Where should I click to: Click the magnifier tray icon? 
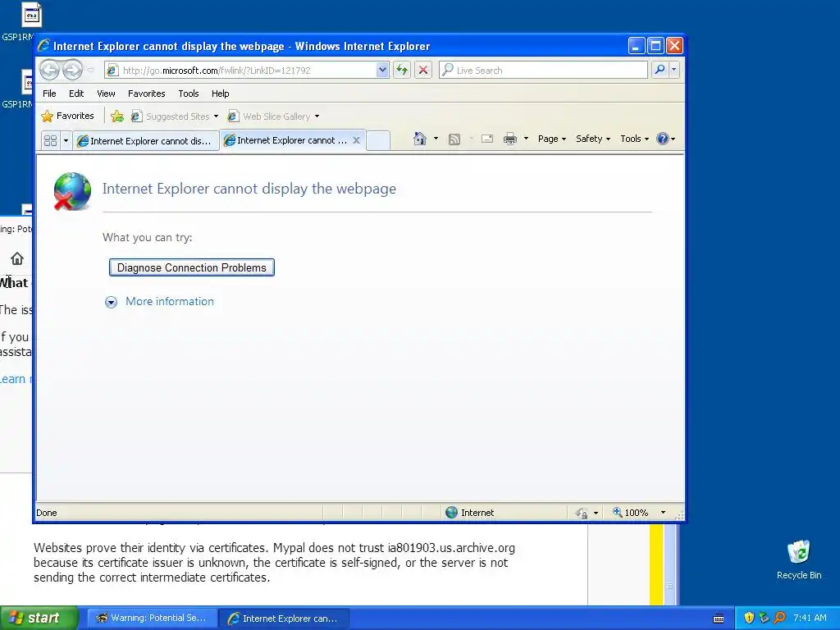pos(780,619)
